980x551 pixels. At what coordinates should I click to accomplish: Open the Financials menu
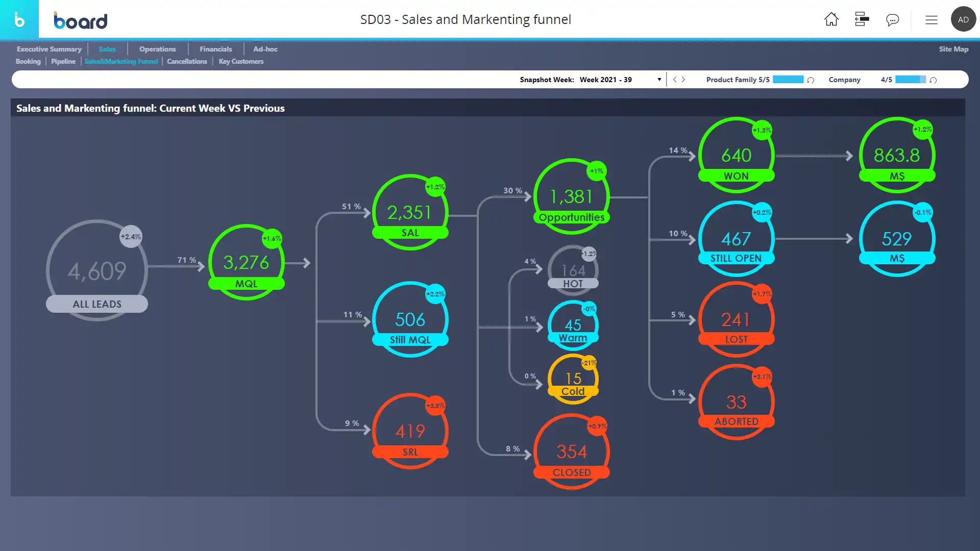click(215, 49)
